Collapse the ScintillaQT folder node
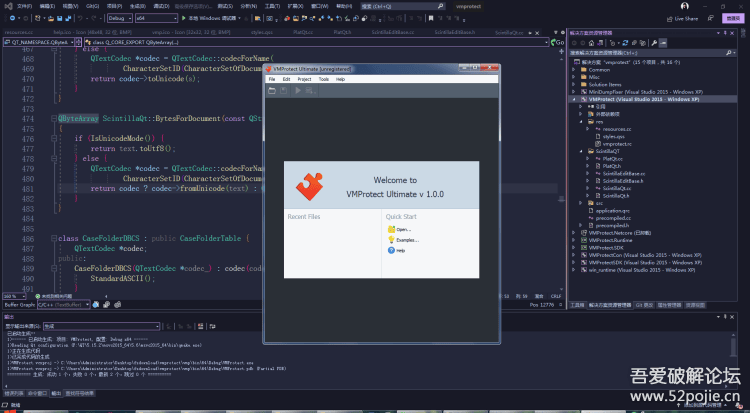Screen dimensions: 750x413 [x=581, y=151]
